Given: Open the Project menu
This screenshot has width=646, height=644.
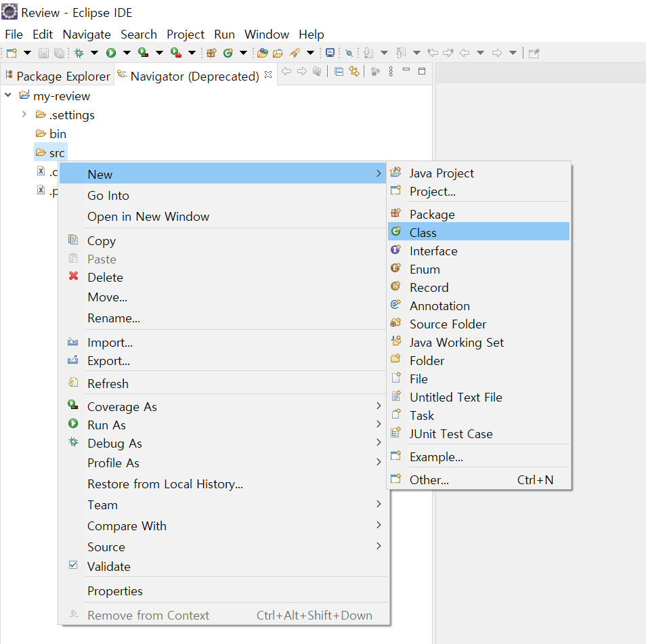Looking at the screenshot, I should click(x=186, y=35).
